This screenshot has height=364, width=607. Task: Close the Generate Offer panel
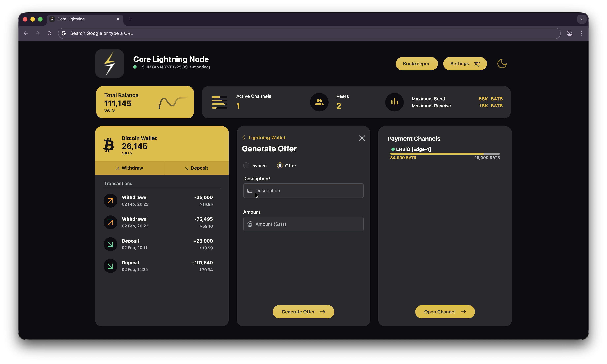click(362, 138)
